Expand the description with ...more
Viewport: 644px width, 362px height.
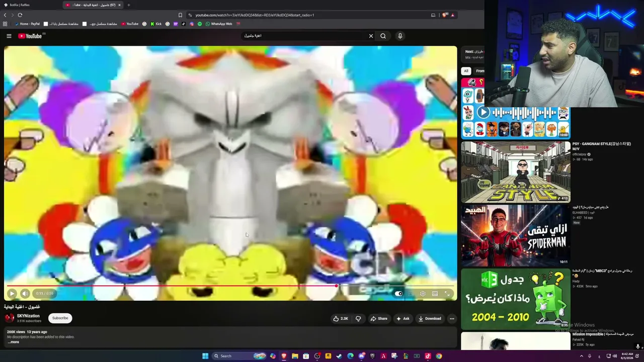(14, 342)
